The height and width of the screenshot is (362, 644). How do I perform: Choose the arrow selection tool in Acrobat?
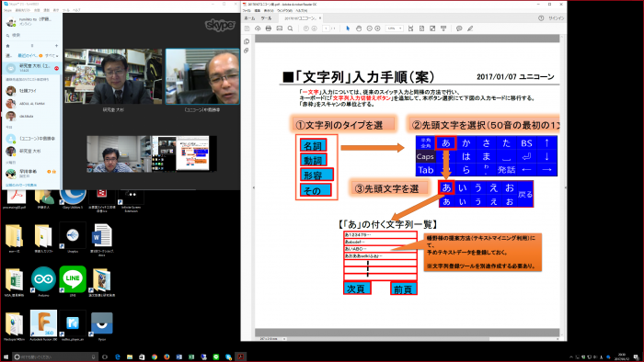coord(348,28)
